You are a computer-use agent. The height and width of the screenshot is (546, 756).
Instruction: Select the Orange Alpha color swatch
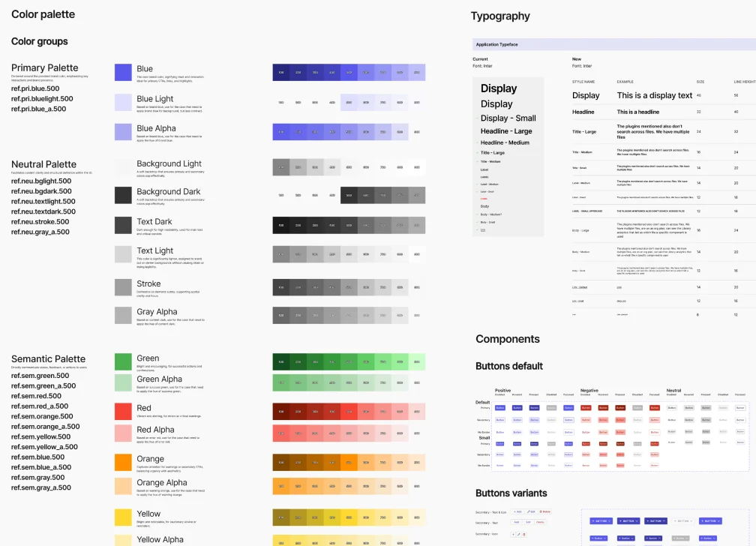[123, 486]
